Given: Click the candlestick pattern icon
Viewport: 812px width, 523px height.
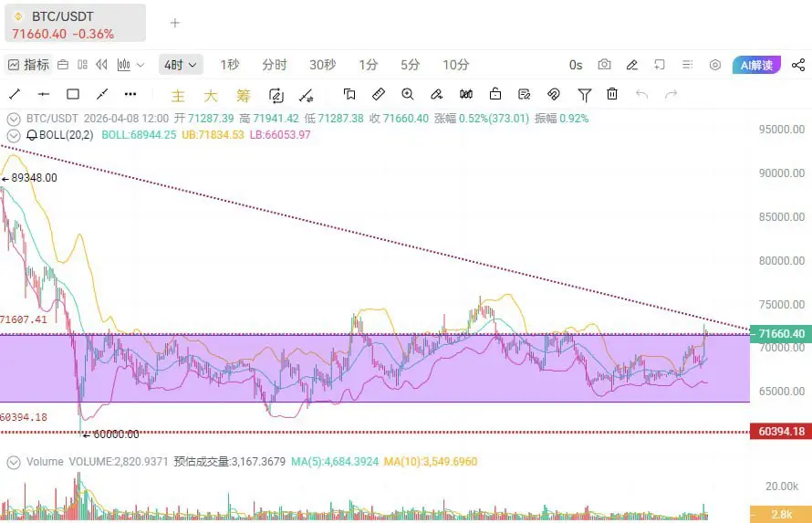Looking at the screenshot, I should [466, 94].
